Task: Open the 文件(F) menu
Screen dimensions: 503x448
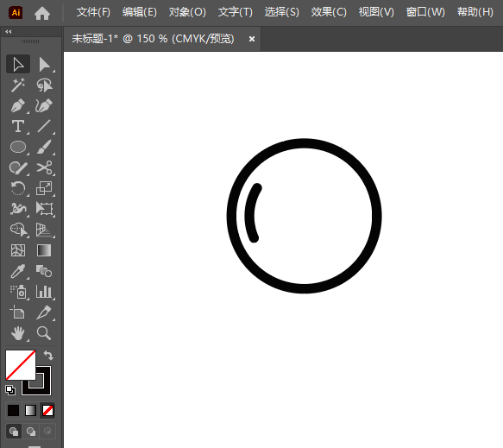Action: tap(93, 12)
